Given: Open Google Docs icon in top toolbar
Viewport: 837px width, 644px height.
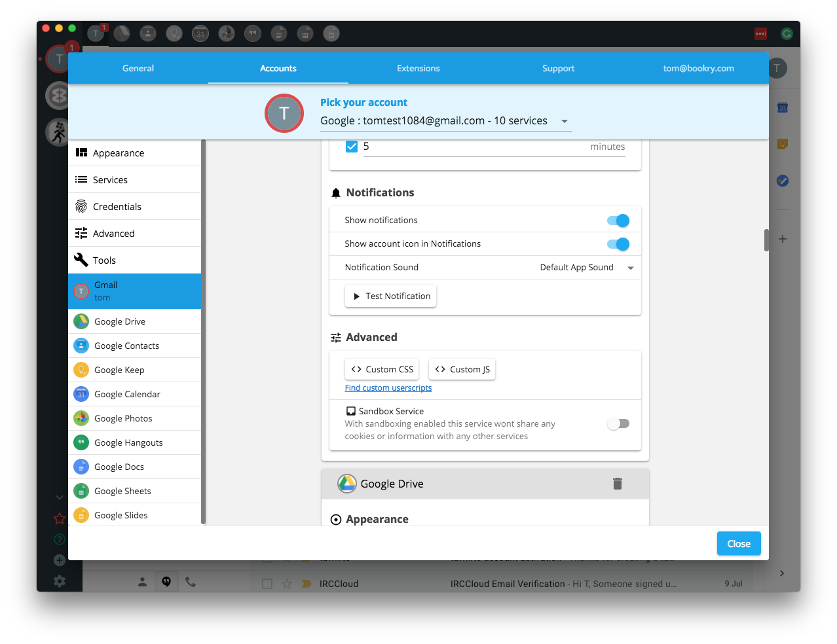Looking at the screenshot, I should coord(279,33).
